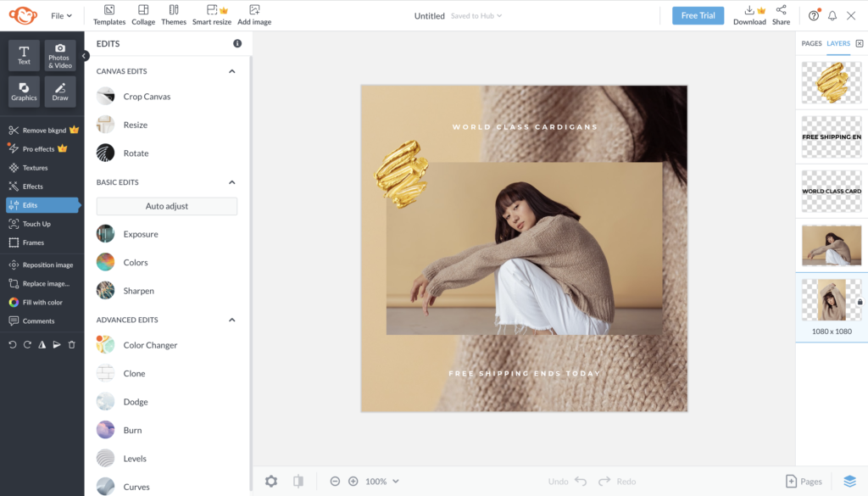Viewport: 868px width, 496px height.
Task: Open Effects in the left sidebar
Action: [32, 187]
